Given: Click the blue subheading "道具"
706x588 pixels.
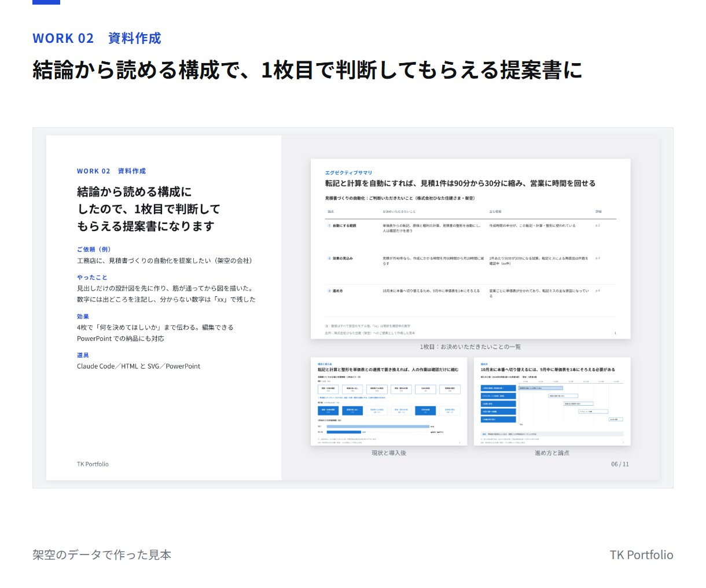Looking at the screenshot, I should [x=83, y=355].
